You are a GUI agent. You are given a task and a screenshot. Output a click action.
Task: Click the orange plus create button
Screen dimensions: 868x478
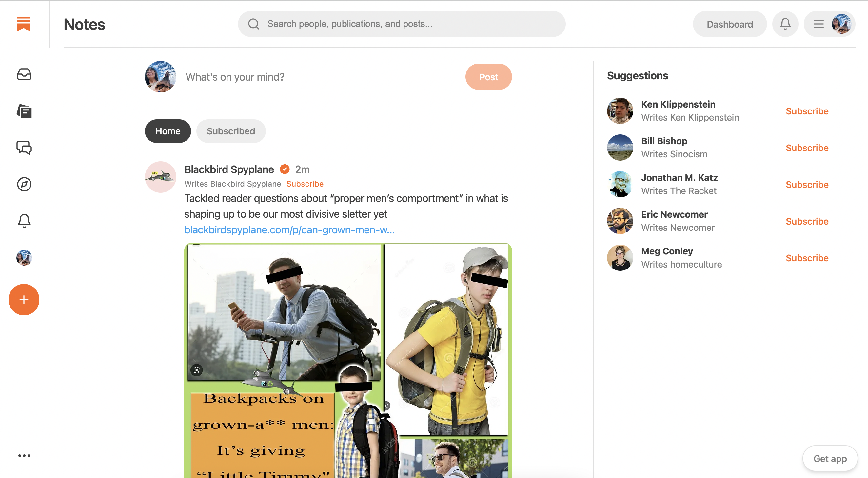[24, 299]
